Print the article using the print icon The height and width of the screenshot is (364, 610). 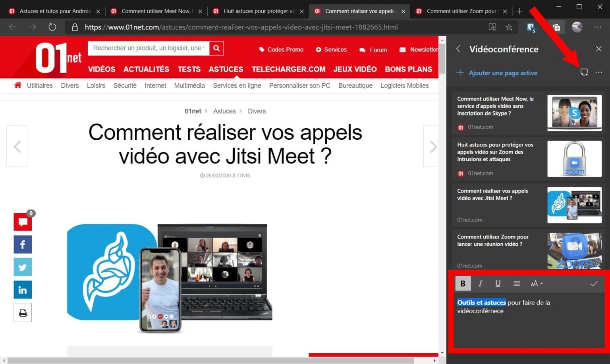click(x=22, y=312)
